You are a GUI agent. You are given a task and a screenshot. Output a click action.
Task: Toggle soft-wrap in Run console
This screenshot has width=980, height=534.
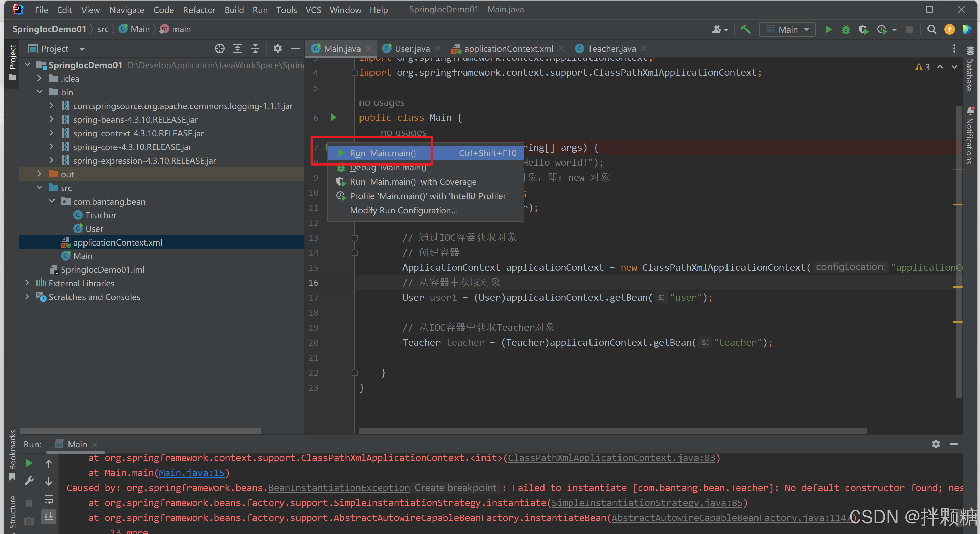click(x=49, y=499)
